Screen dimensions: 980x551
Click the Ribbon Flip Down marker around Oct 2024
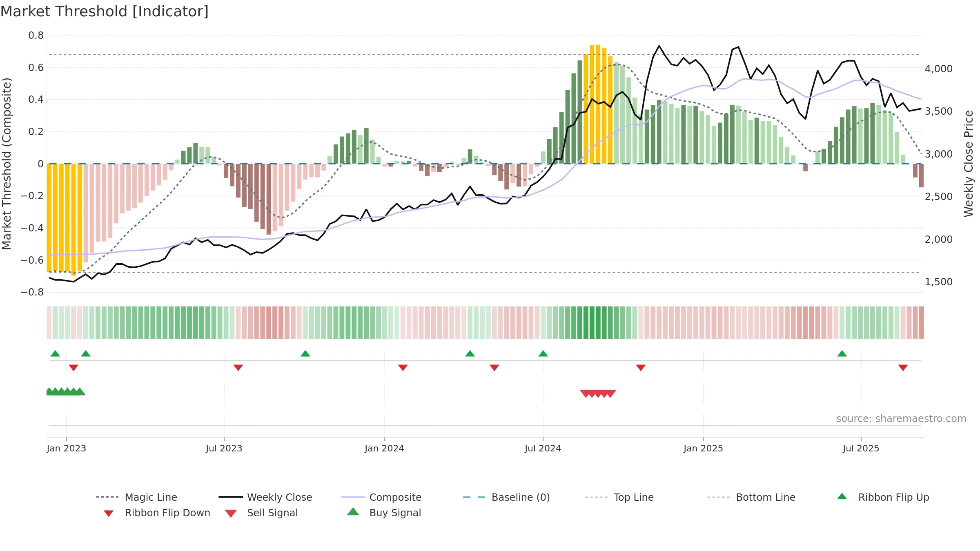[x=641, y=368]
